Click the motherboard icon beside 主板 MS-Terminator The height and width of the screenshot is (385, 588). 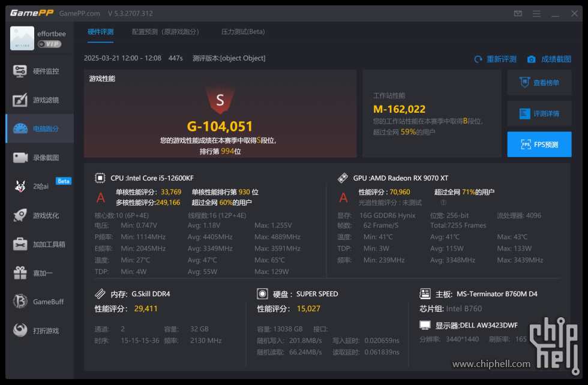(425, 293)
